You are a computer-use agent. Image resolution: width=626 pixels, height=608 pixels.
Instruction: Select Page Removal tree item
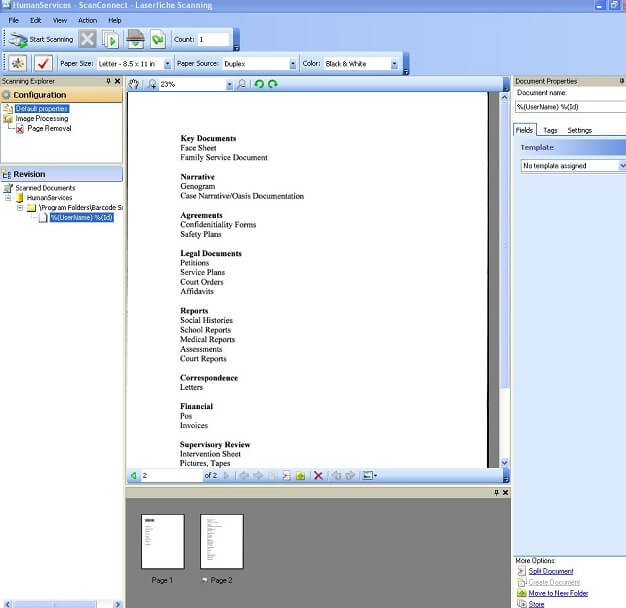point(49,129)
